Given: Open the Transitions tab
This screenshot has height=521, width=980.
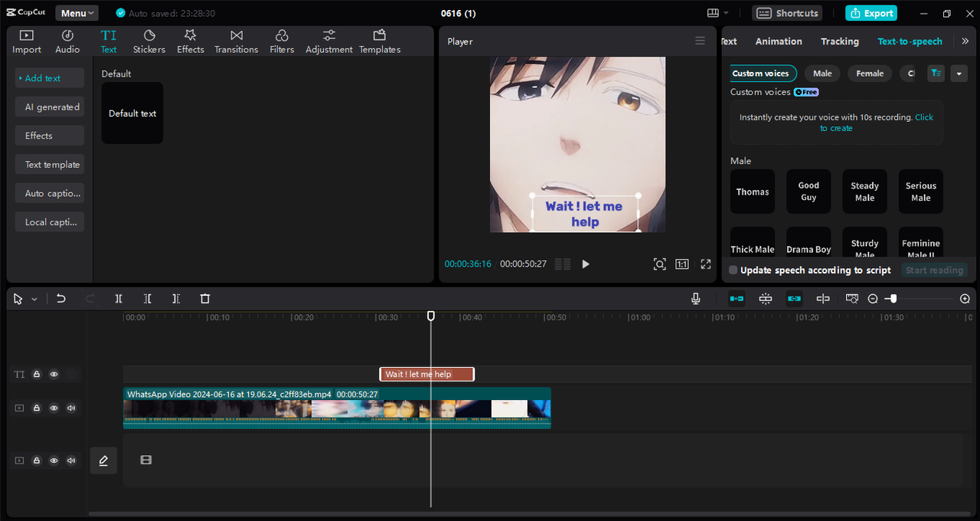Looking at the screenshot, I should click(237, 41).
